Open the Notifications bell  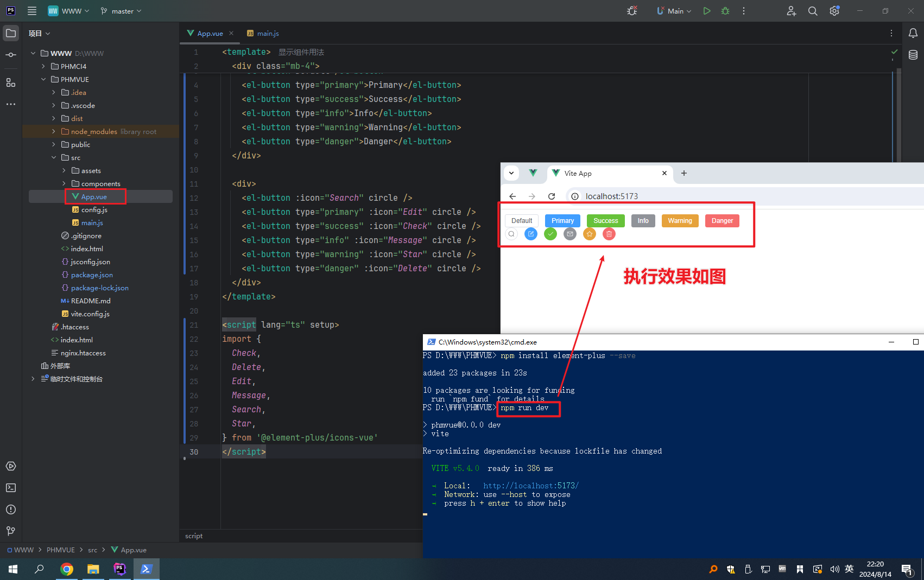(913, 33)
